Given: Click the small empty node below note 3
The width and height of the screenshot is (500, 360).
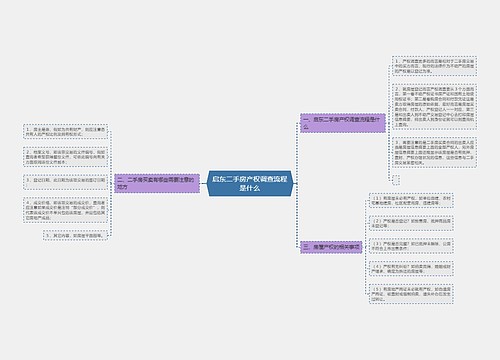Looking at the screenshot, I should pos(396,180).
